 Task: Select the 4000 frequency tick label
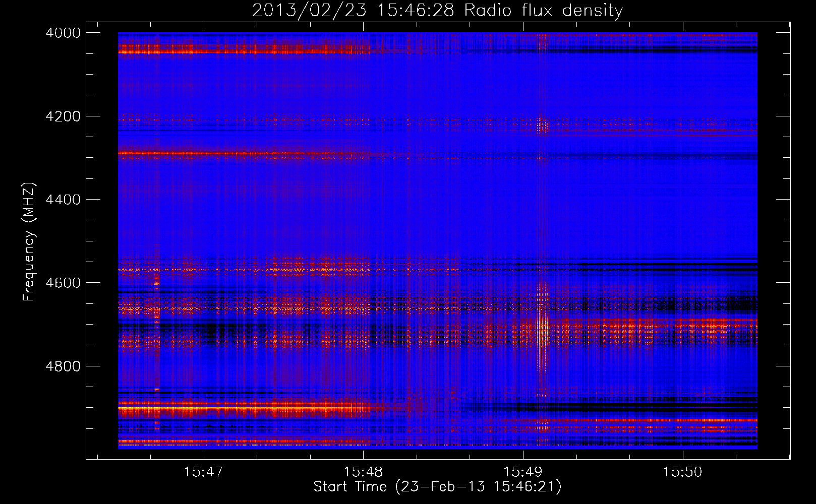63,33
